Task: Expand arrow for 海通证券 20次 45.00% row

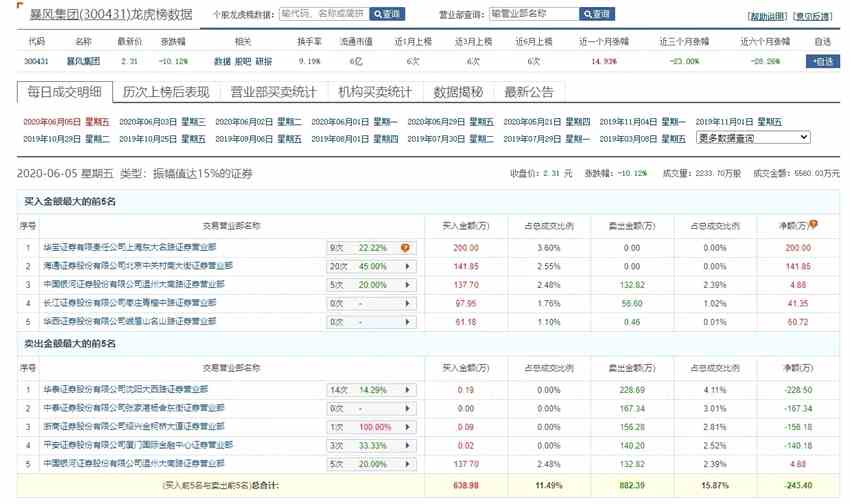Action: point(408,267)
